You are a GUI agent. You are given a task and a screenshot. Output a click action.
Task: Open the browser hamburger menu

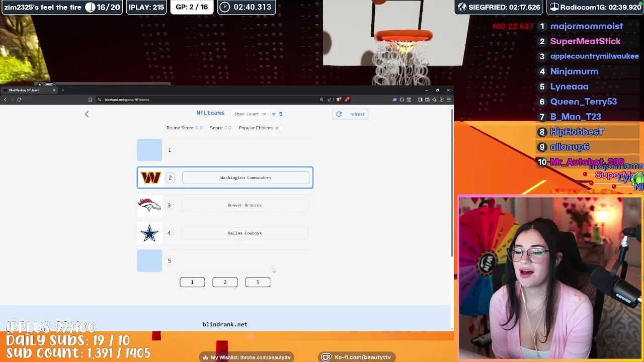[448, 100]
